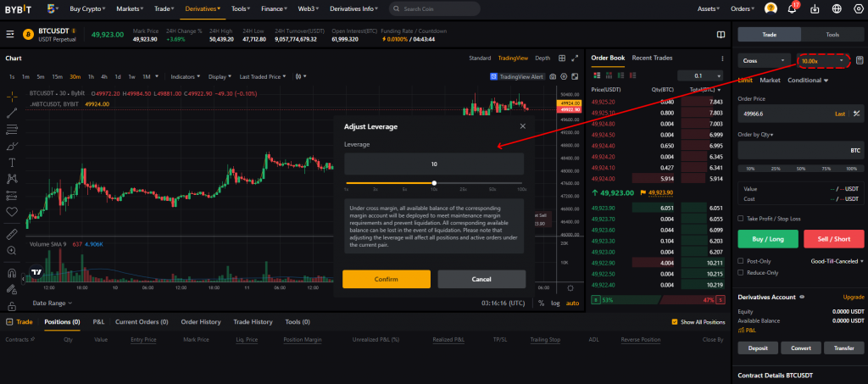Toggle derivatives account balance visibility eye
The image size is (868, 384).
click(x=802, y=298)
